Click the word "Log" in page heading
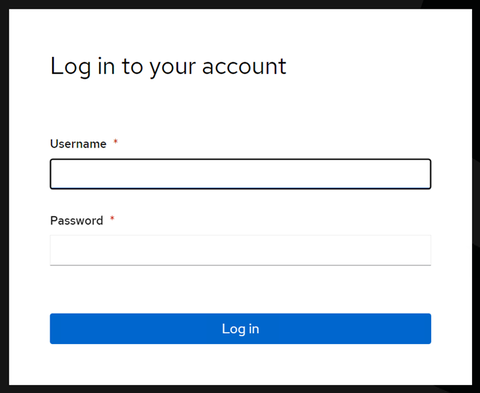480x393 pixels. coord(70,67)
